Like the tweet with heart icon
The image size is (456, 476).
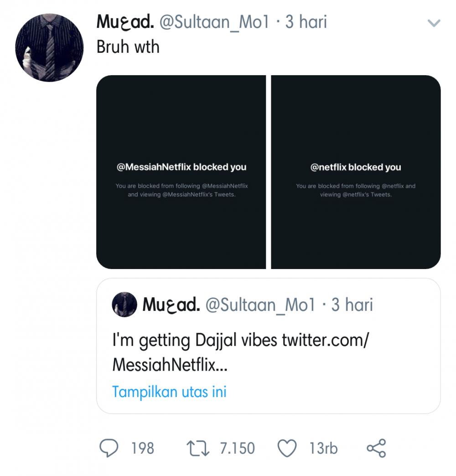(287, 448)
